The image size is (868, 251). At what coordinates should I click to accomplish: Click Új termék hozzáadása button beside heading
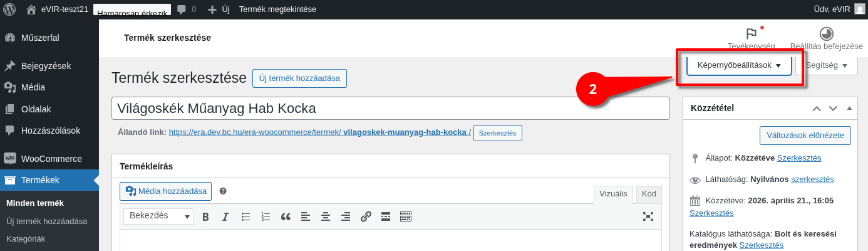coord(299,78)
